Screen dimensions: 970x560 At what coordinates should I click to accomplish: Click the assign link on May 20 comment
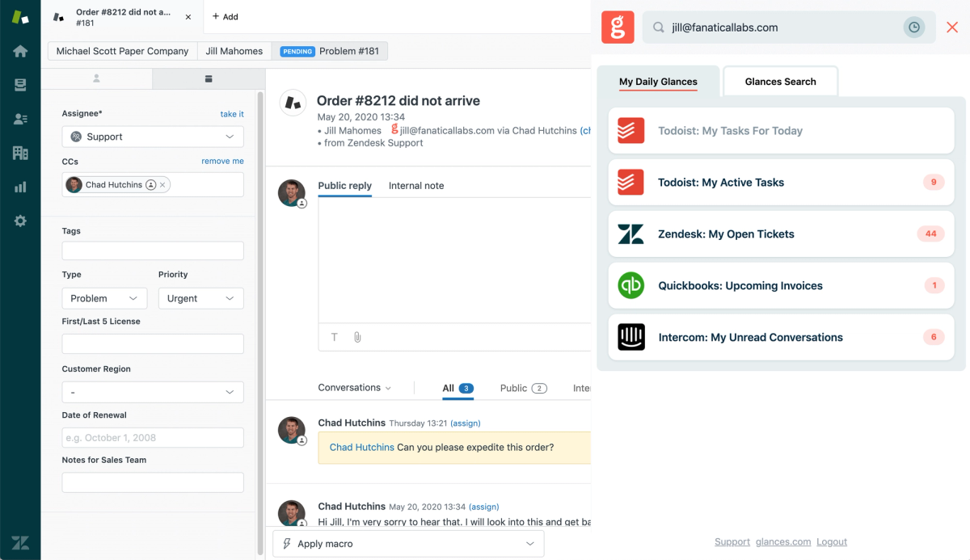484,507
